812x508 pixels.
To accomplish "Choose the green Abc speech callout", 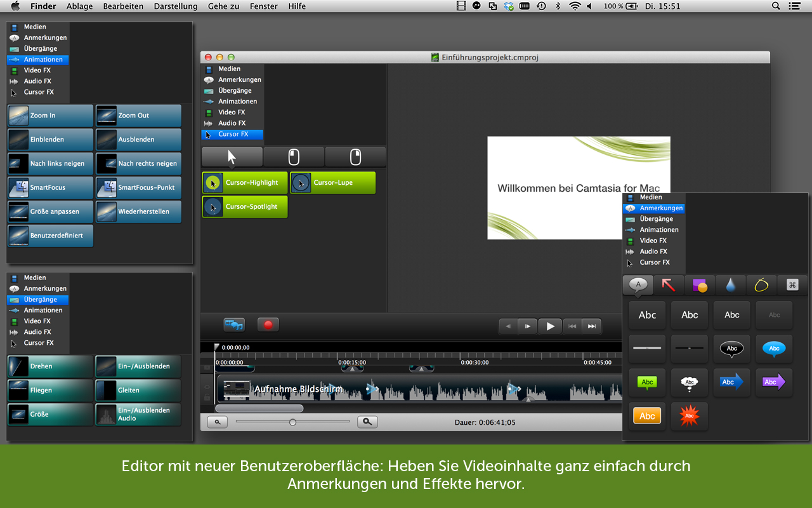I will [647, 382].
